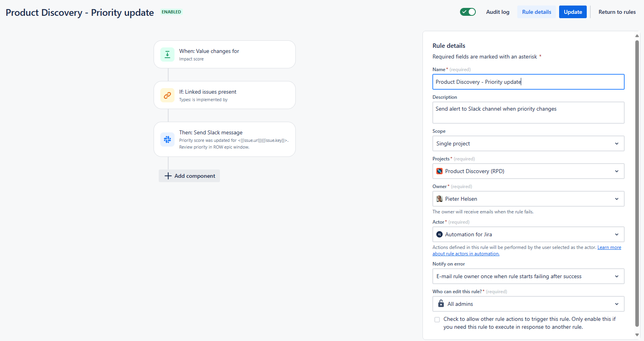Viewport: 644px width, 341px height.
Task: Click the Value changes trigger icon
Action: point(167,55)
